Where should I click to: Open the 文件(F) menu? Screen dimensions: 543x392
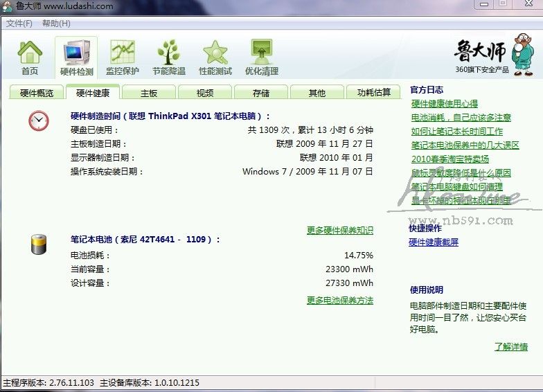[x=19, y=24]
